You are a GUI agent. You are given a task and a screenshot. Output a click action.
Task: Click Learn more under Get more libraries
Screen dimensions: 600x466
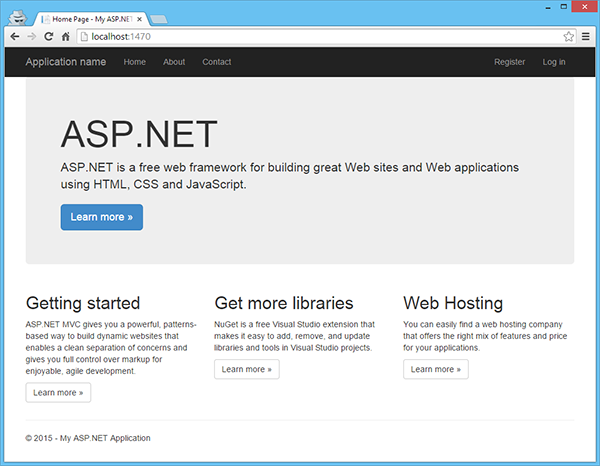tap(247, 369)
